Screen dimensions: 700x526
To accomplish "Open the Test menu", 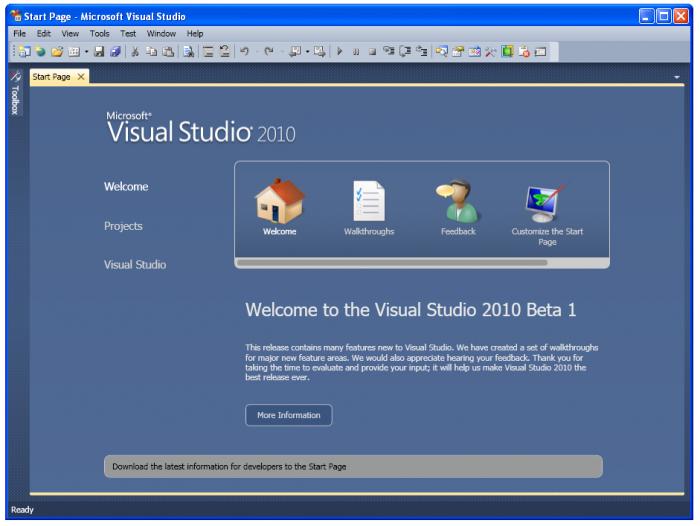I will tap(128, 33).
